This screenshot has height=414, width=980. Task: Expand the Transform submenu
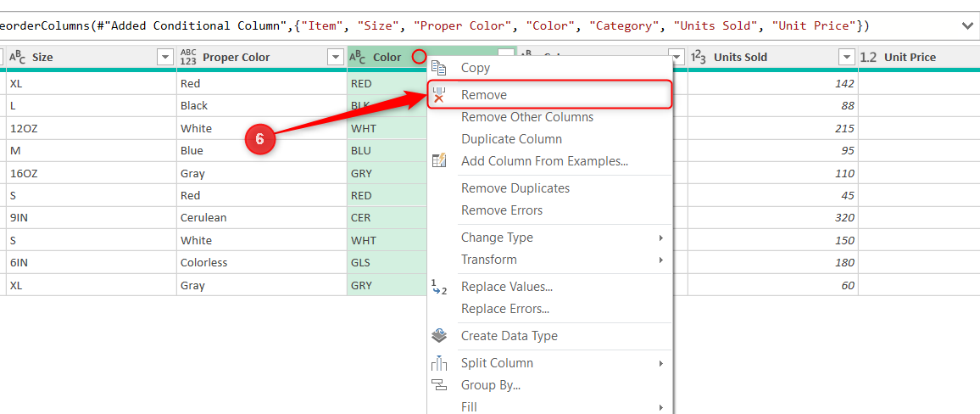click(660, 260)
